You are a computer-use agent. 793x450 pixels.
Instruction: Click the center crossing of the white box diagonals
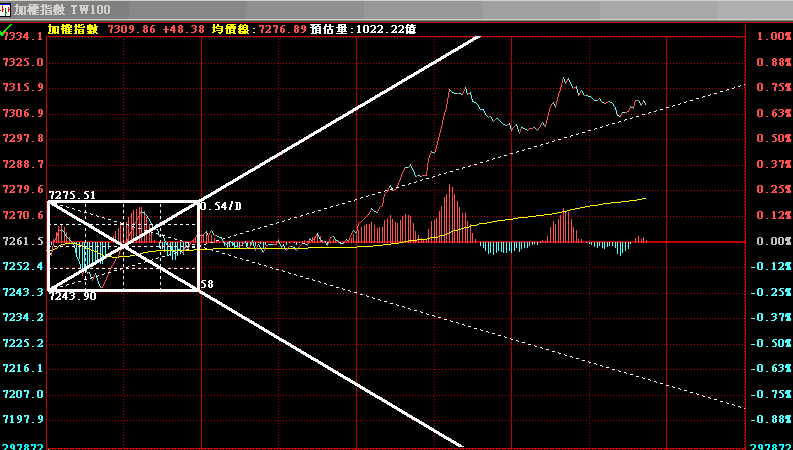pos(124,246)
